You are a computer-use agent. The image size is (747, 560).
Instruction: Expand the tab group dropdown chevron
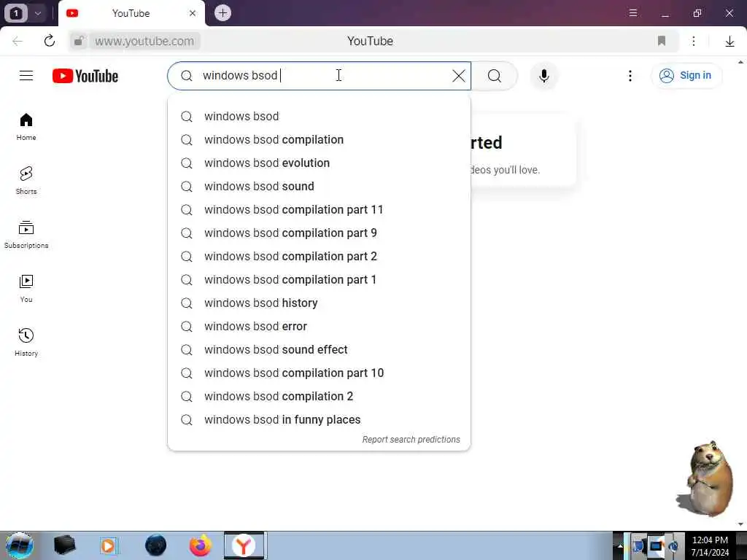pyautogui.click(x=38, y=13)
